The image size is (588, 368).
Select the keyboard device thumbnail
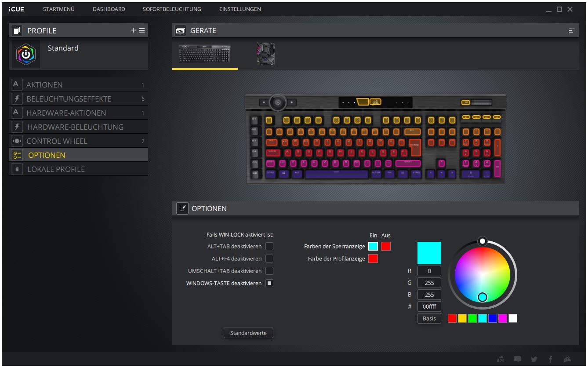point(205,54)
